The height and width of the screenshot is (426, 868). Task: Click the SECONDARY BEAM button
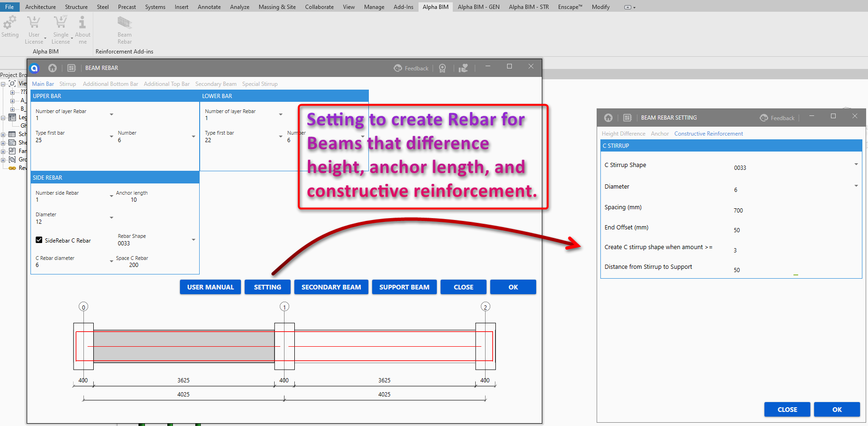(x=331, y=287)
